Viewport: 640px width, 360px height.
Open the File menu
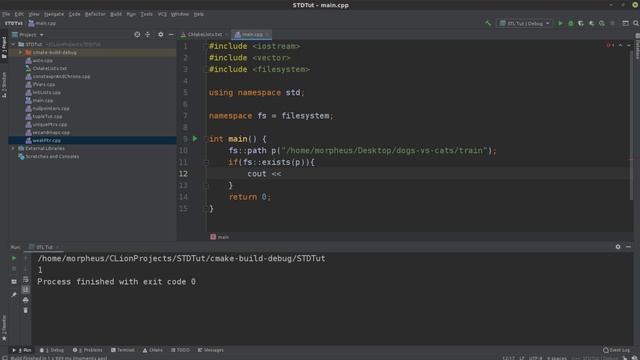tap(6, 14)
